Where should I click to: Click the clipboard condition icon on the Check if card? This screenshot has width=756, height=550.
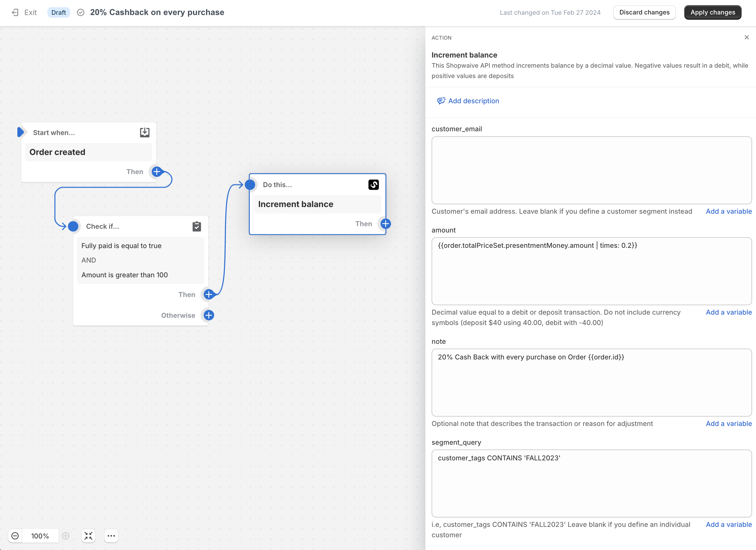[197, 226]
